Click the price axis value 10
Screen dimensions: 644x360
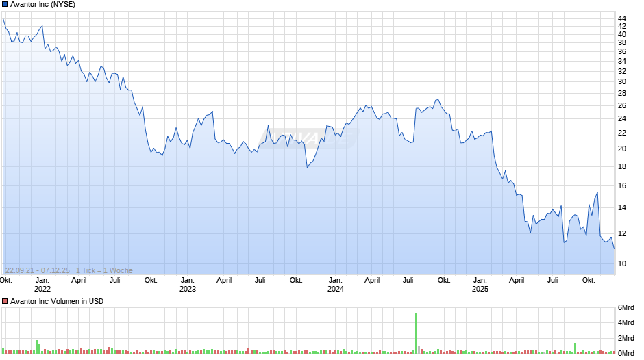[622, 263]
